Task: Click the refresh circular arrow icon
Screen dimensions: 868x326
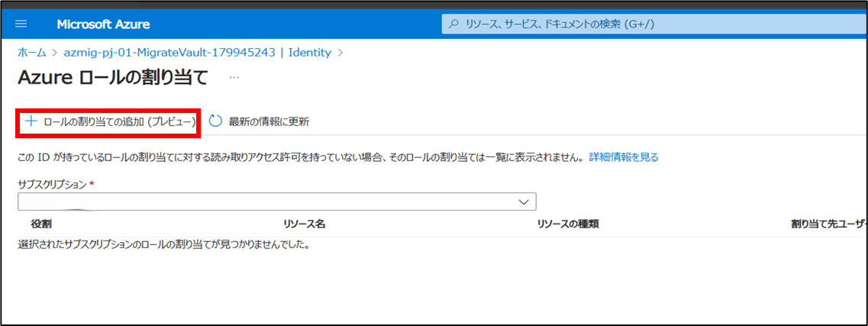Action: pos(215,121)
